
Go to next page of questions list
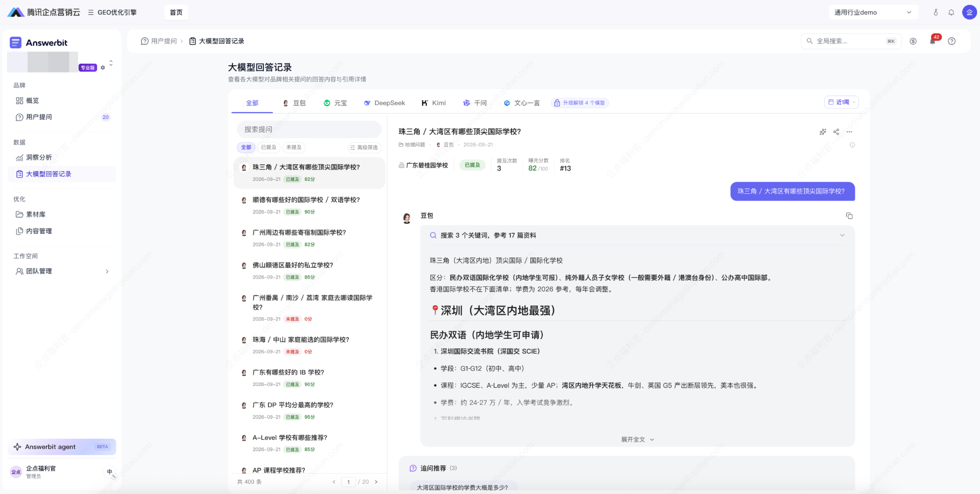click(376, 481)
